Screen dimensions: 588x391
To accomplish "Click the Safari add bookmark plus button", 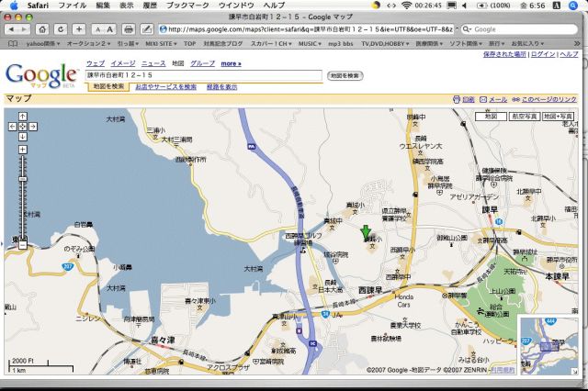I will (x=79, y=29).
